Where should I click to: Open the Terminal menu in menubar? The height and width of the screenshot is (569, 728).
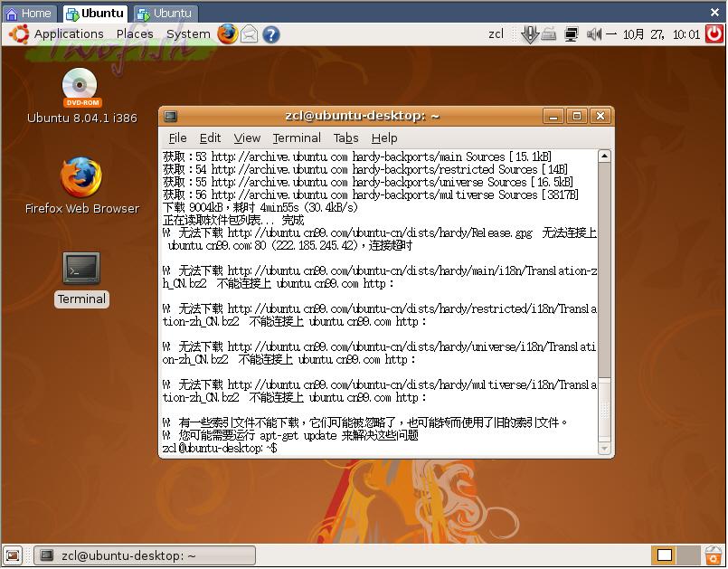(297, 138)
